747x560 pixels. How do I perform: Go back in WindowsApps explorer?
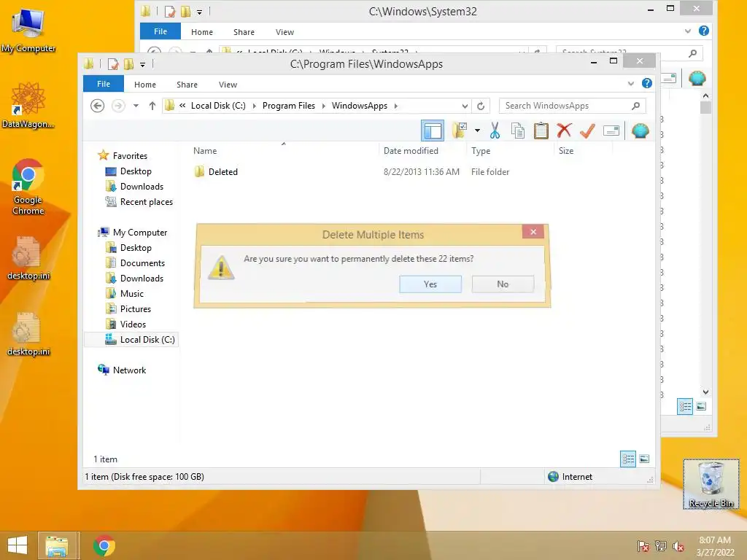tap(97, 106)
